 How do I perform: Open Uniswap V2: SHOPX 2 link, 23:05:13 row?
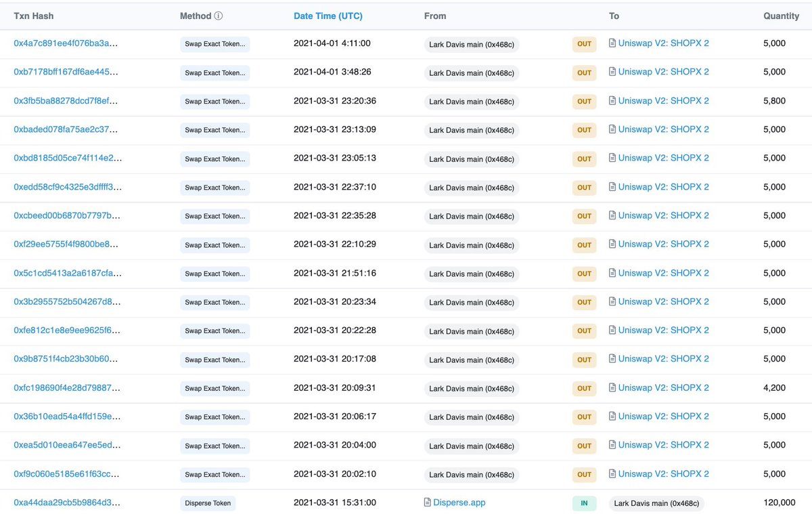(x=664, y=158)
